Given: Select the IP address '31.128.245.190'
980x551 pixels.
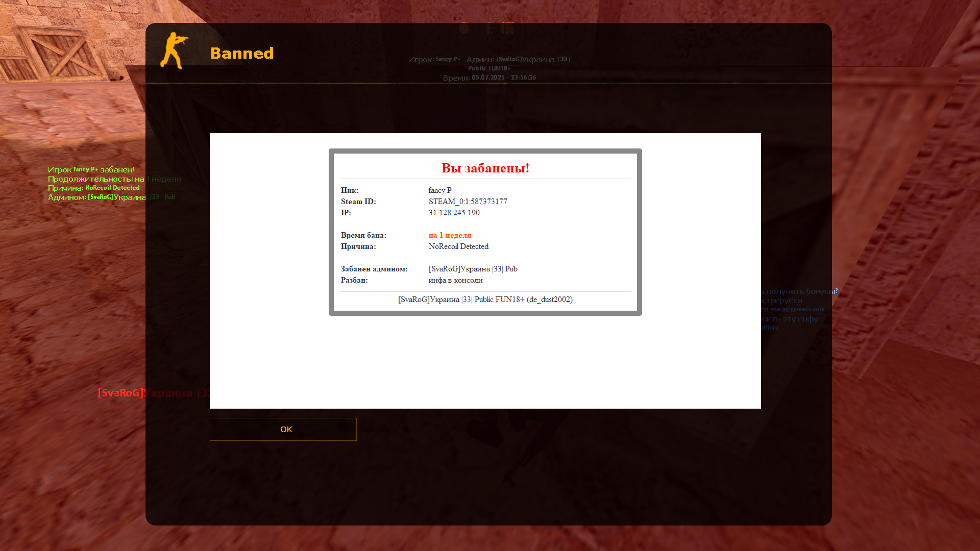Looking at the screenshot, I should coord(454,213).
